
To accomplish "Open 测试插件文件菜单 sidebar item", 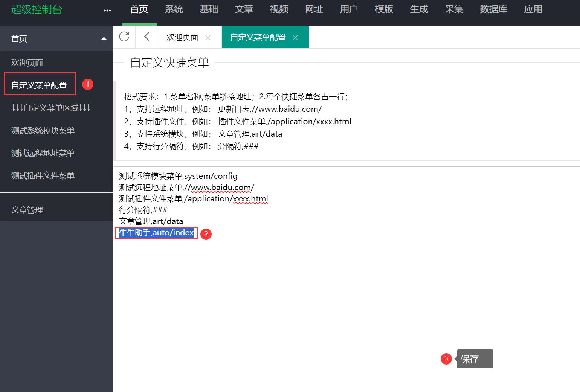I will (x=43, y=176).
